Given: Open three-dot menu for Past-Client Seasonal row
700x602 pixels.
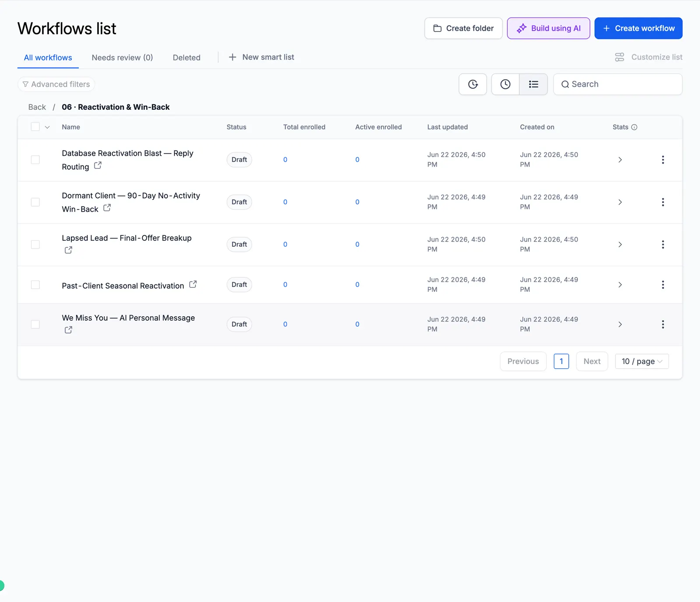Looking at the screenshot, I should point(663,285).
